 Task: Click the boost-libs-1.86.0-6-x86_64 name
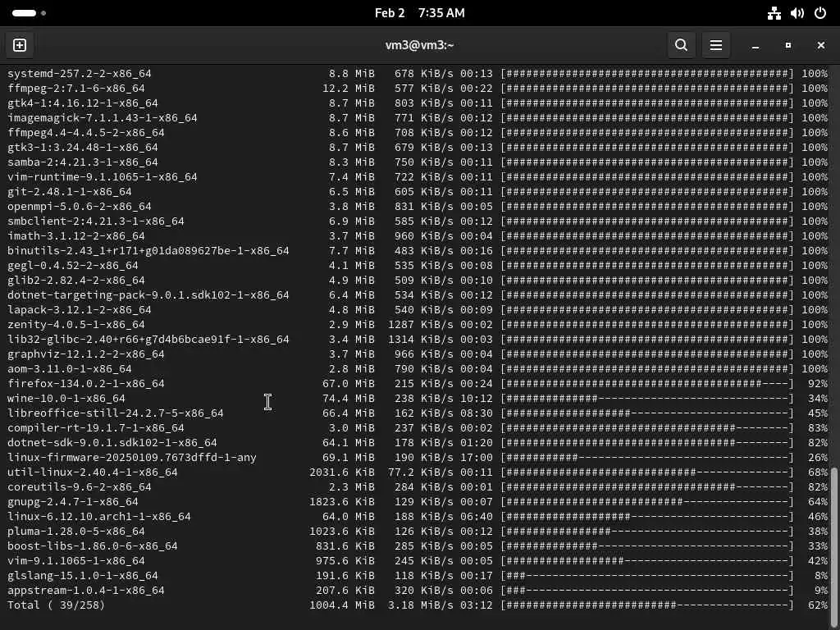click(x=93, y=546)
